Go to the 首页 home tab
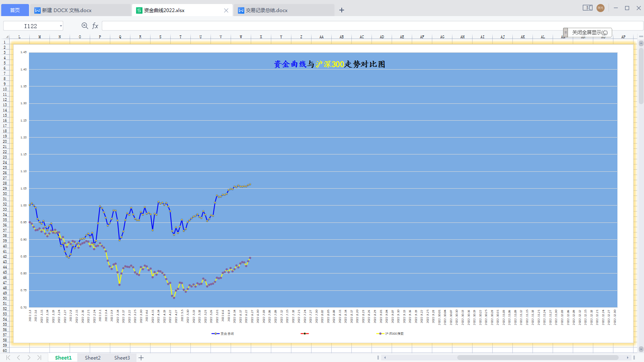This screenshot has height=362, width=644. tap(15, 10)
